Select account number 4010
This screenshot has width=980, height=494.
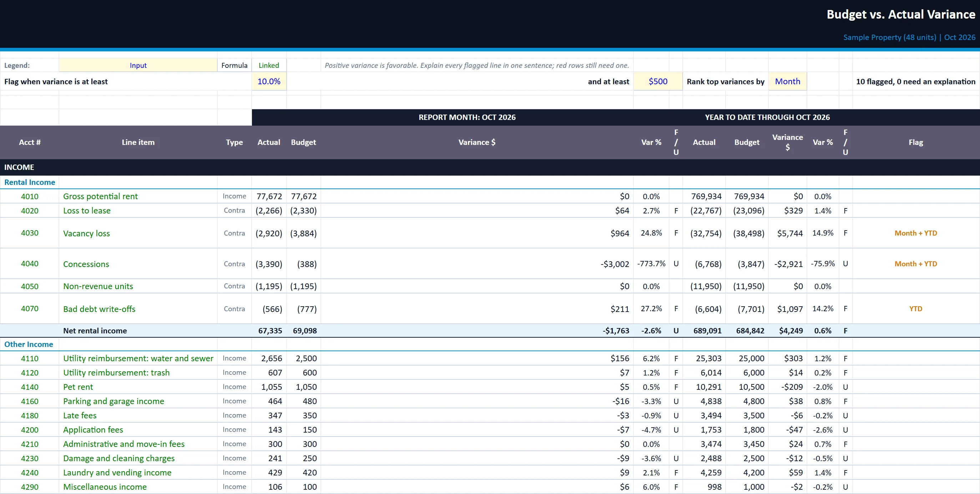pyautogui.click(x=30, y=196)
